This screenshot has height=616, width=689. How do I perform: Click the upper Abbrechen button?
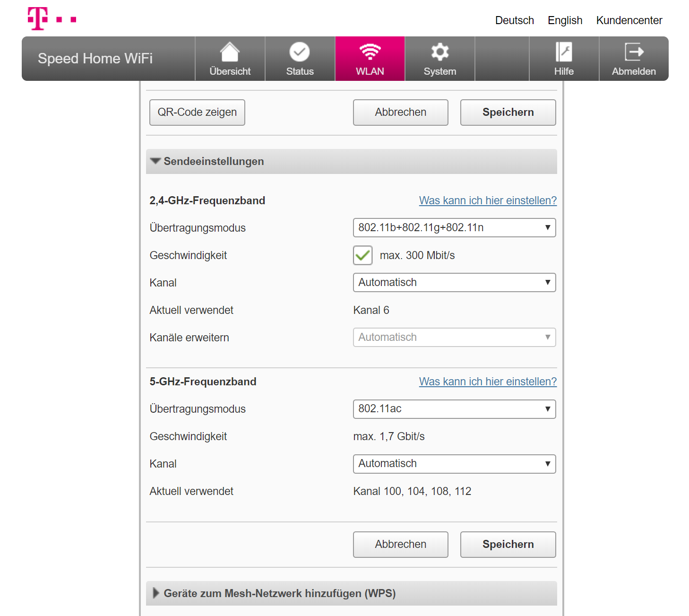tap(401, 113)
